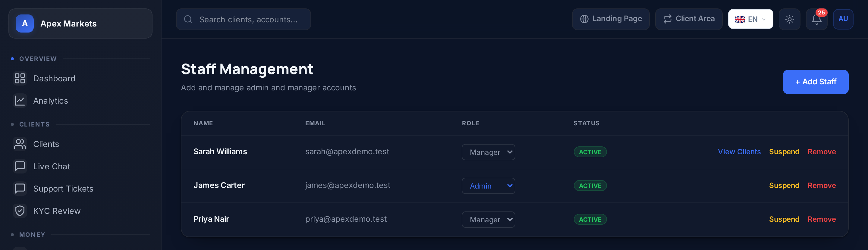Remove Priya Nair
Viewport: 868px width, 250px height.
click(x=822, y=219)
